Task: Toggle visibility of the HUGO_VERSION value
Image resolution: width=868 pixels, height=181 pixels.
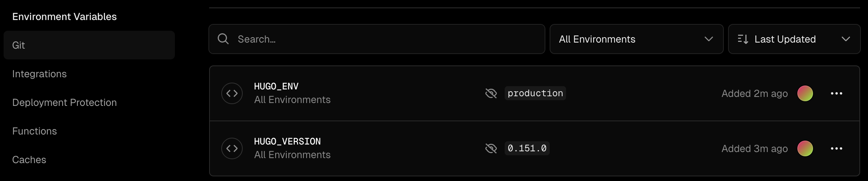Action: coord(491,148)
